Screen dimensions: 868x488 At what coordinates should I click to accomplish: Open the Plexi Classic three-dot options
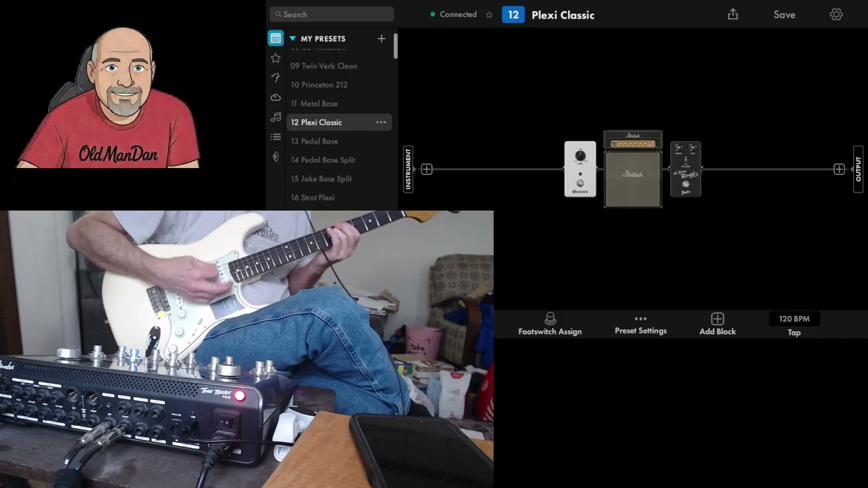[x=381, y=122]
